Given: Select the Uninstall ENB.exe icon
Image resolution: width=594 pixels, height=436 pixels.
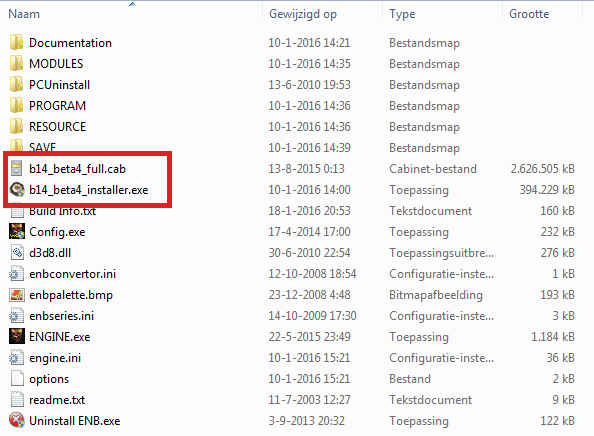Looking at the screenshot, I should (17, 420).
